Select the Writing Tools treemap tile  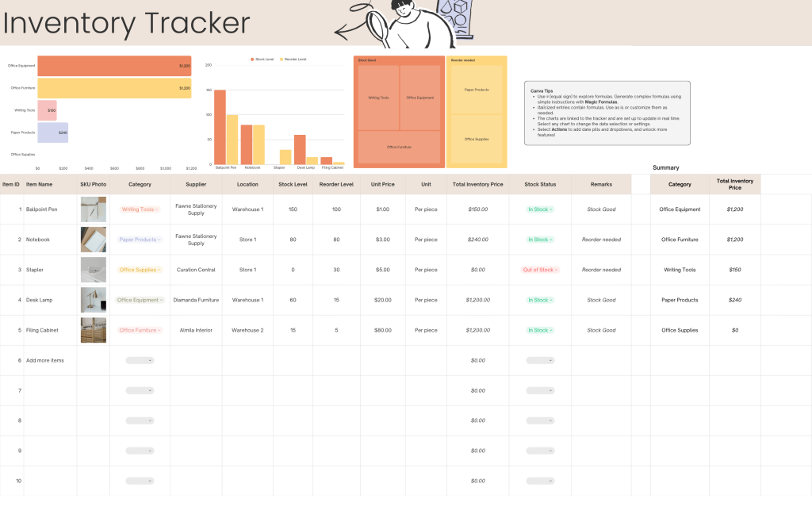(378, 98)
